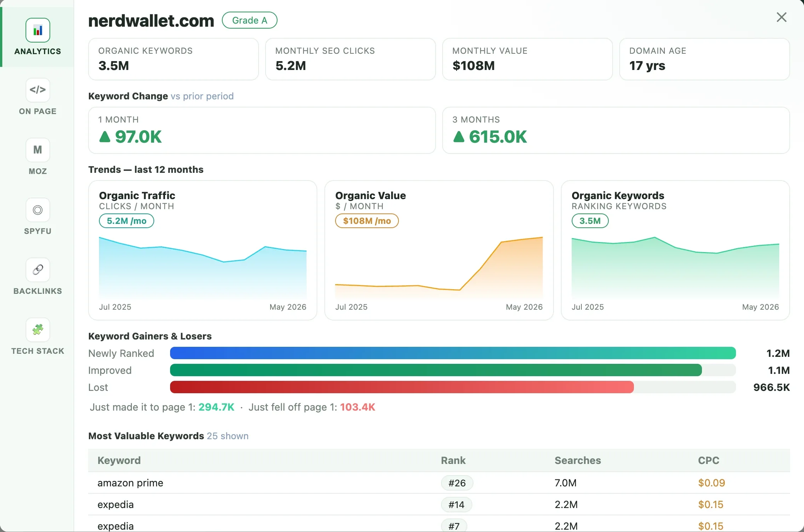Click the Searches column header
Image resolution: width=804 pixels, height=532 pixels.
click(x=578, y=460)
